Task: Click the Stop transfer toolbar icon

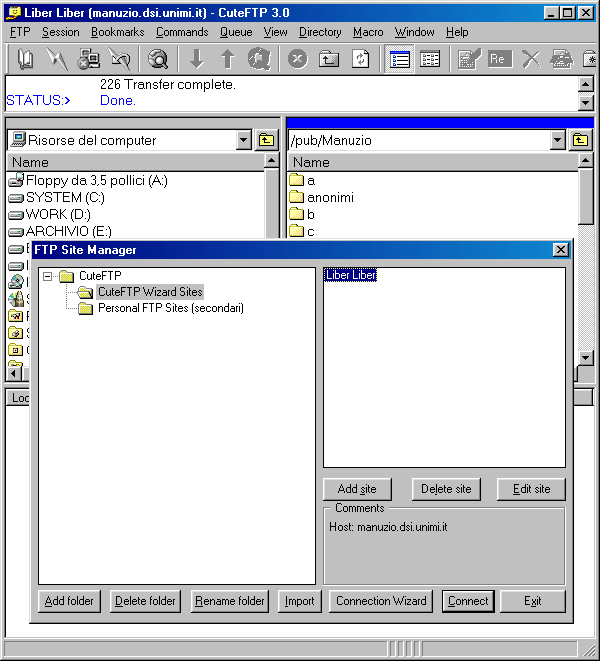Action: pos(298,59)
